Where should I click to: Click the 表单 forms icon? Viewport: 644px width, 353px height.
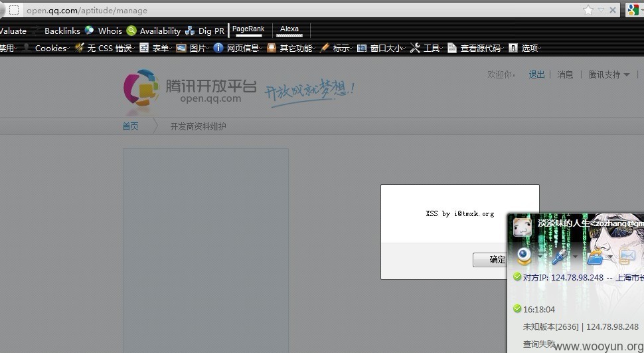(x=144, y=48)
